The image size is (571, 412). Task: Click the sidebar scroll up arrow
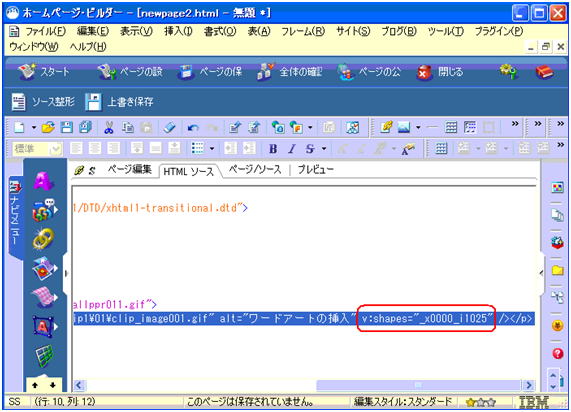coord(35,385)
